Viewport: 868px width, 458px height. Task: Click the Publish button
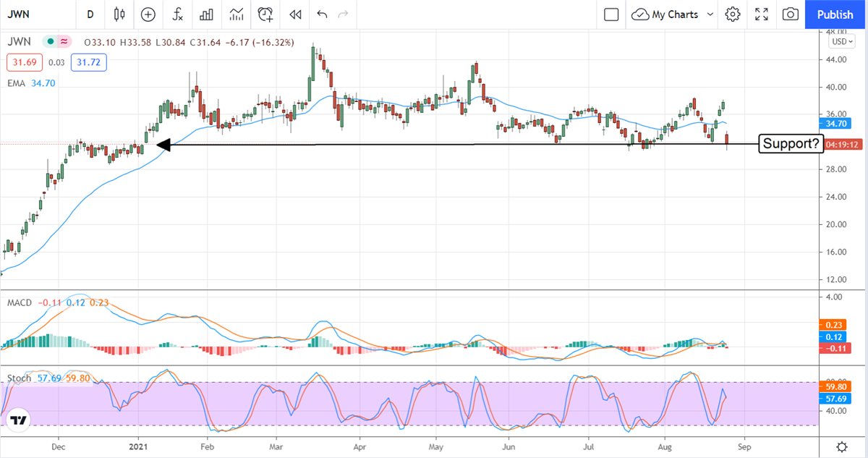pos(835,14)
